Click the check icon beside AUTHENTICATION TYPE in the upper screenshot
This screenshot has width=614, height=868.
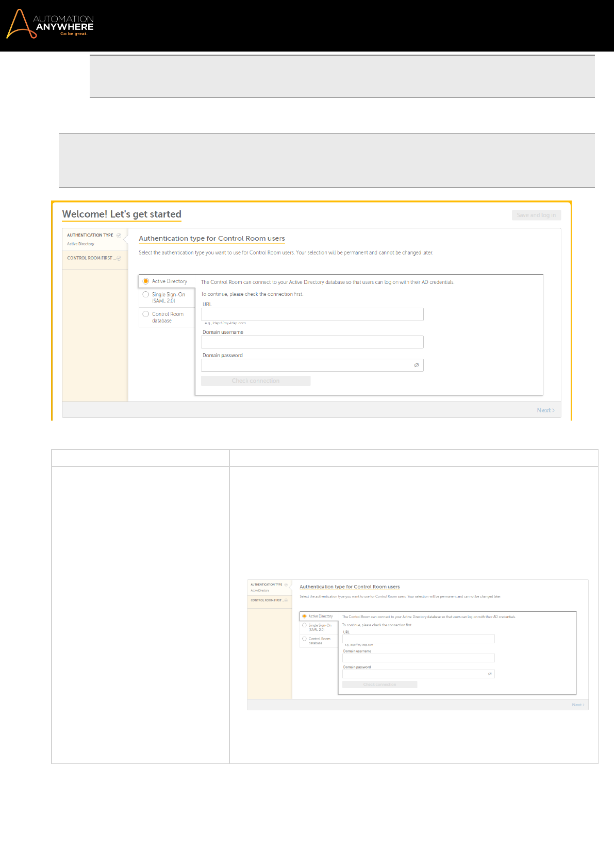(x=119, y=235)
